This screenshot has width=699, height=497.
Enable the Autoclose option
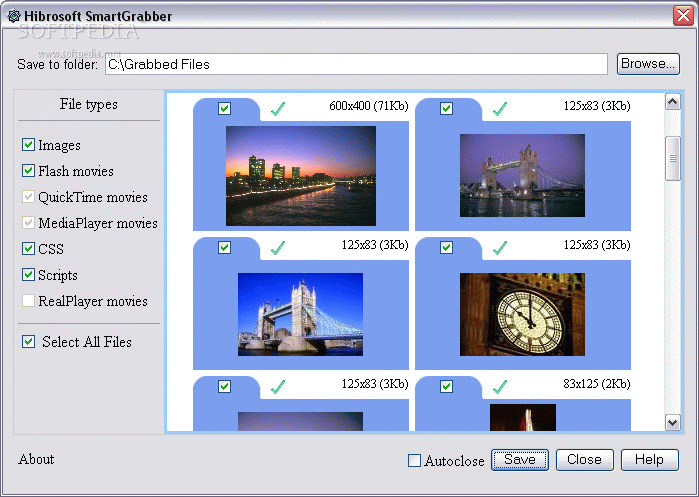[414, 460]
